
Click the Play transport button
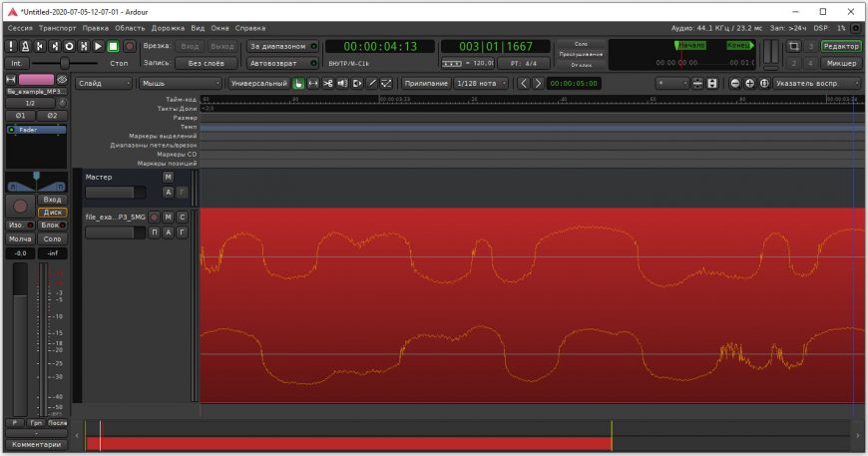point(98,46)
